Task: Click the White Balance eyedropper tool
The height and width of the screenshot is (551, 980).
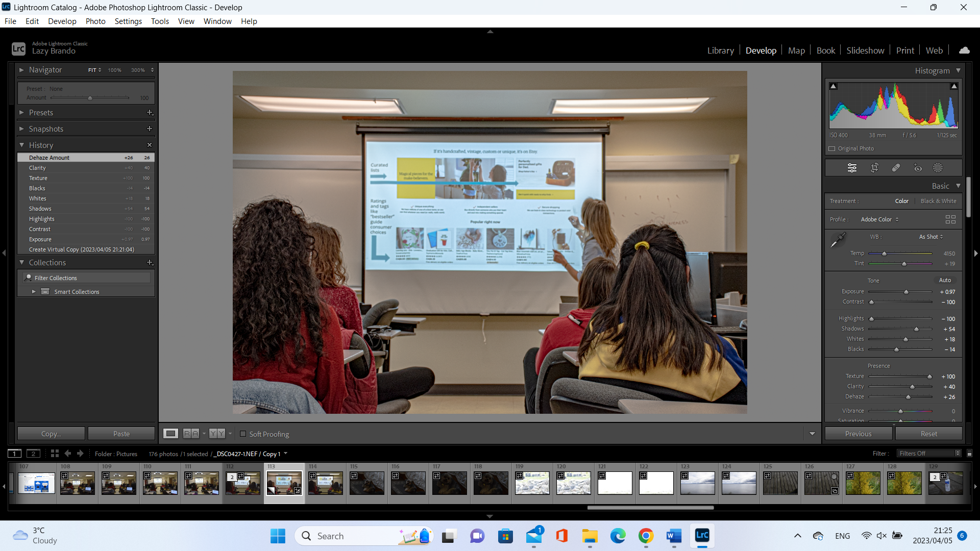Action: [x=838, y=240]
